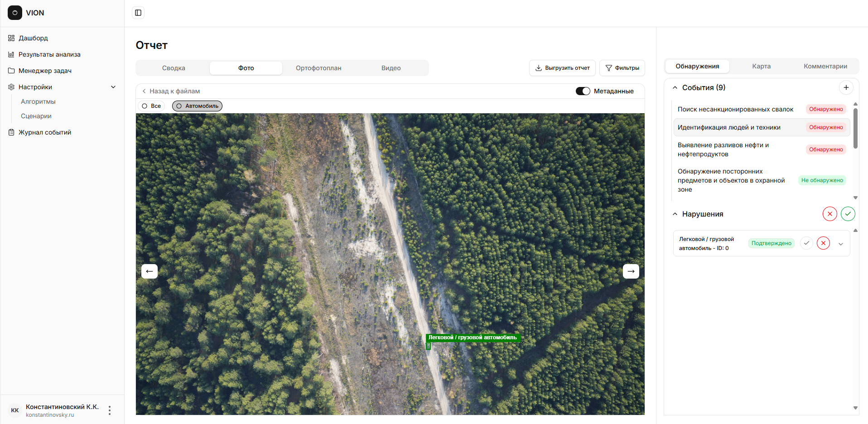Confirm the vehicle ID 0 detection
The width and height of the screenshot is (868, 424).
pyautogui.click(x=806, y=243)
